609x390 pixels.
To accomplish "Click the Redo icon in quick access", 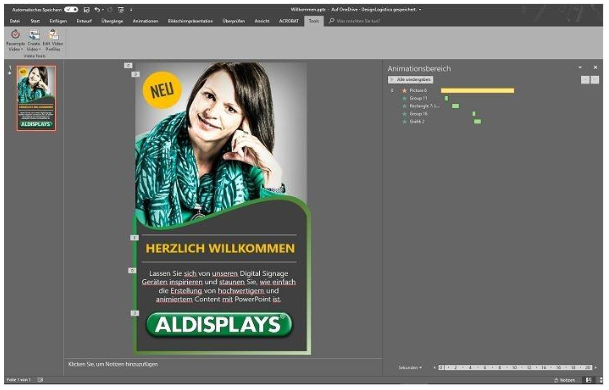I will (x=110, y=9).
